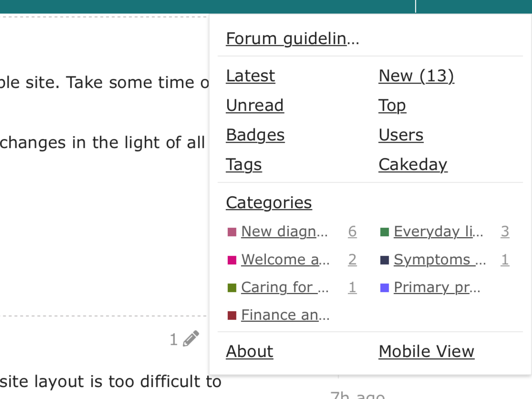The height and width of the screenshot is (399, 532).
Task: Go to Latest topics
Action: tap(250, 76)
